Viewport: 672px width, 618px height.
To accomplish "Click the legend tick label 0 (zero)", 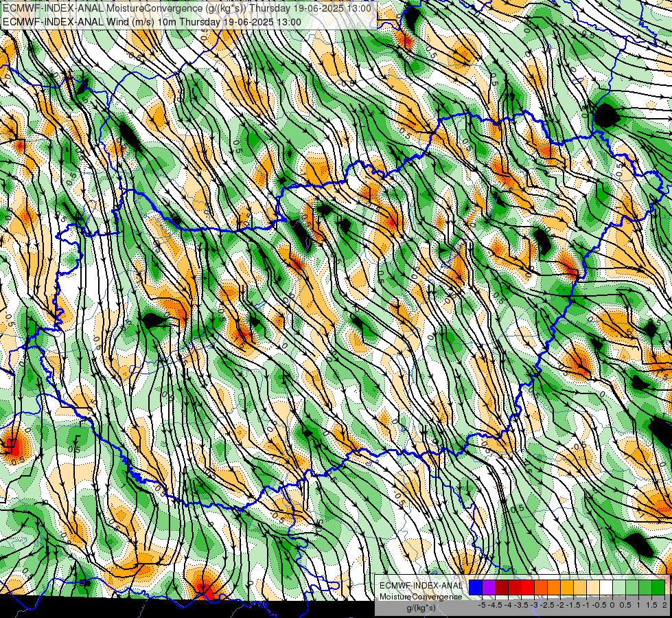I will pyautogui.click(x=612, y=605).
